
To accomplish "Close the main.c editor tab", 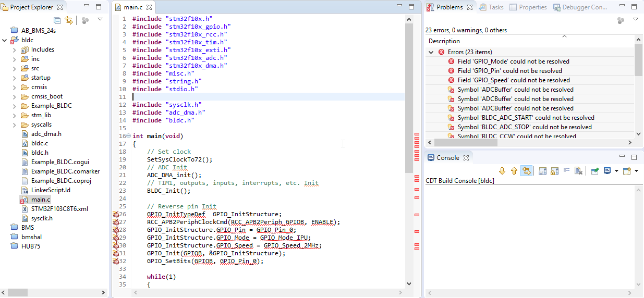I will [x=149, y=7].
